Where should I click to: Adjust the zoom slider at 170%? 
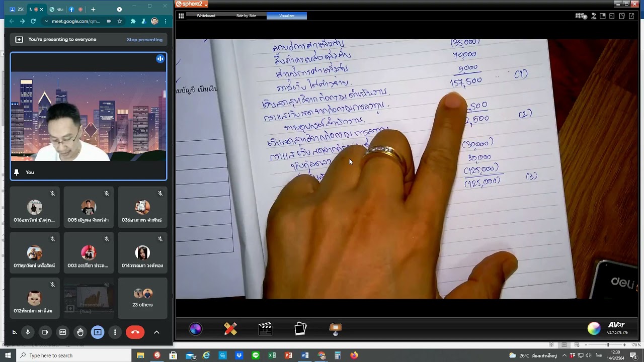pos(608,345)
